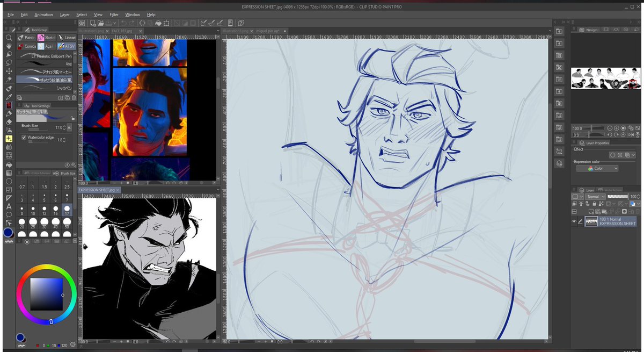This screenshot has height=352, width=644.
Task: Click the square color picker in color wheel
Action: pyautogui.click(x=46, y=294)
